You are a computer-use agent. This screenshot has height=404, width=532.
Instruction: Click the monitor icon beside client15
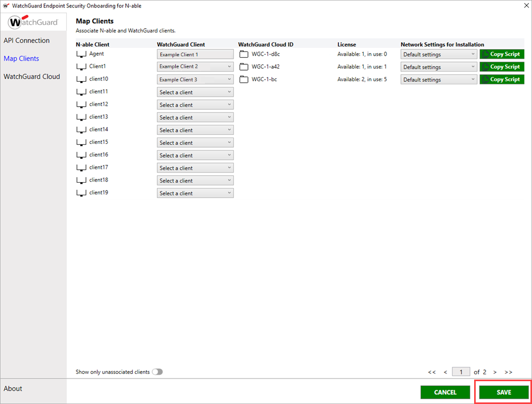coord(81,142)
